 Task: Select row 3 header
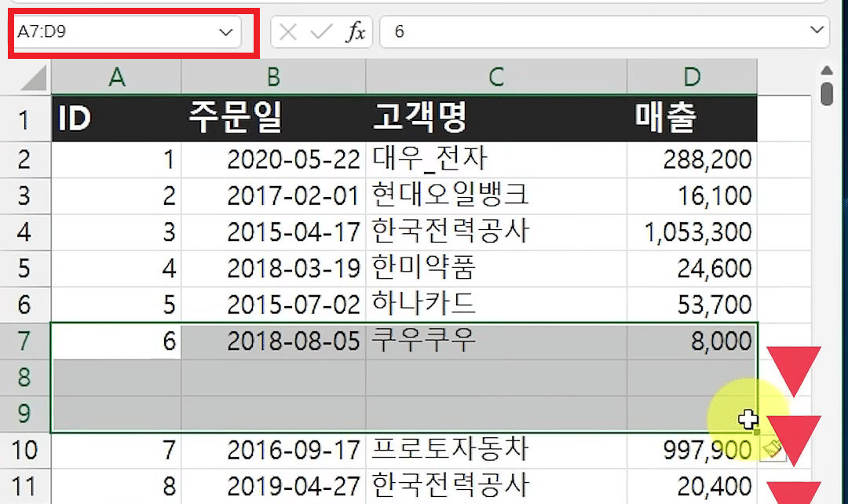tap(25, 196)
